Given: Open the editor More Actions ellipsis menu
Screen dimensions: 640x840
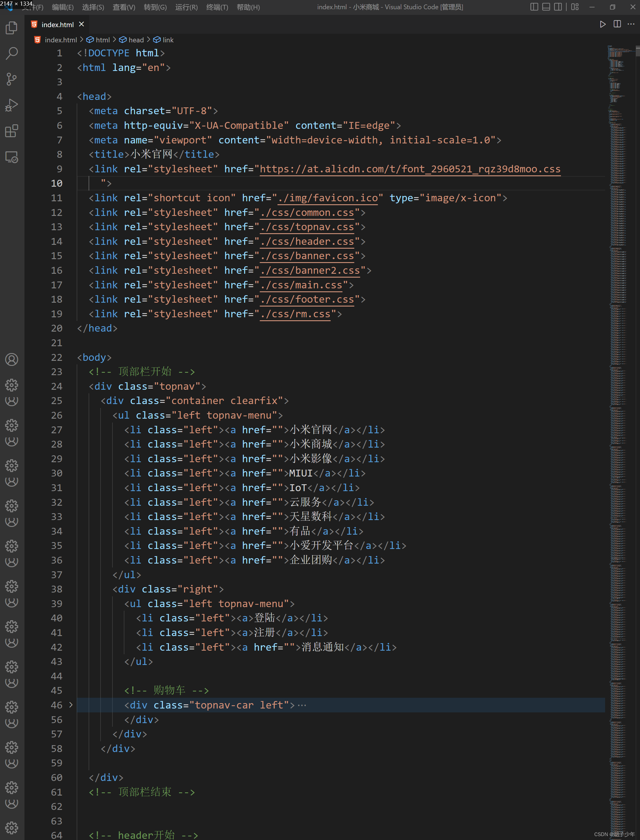Looking at the screenshot, I should (631, 24).
